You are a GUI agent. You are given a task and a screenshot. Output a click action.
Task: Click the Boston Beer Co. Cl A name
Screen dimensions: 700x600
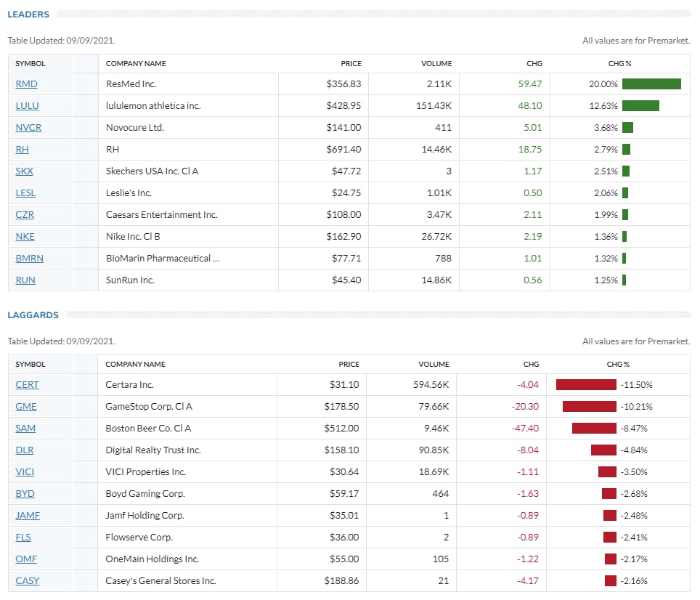(148, 429)
